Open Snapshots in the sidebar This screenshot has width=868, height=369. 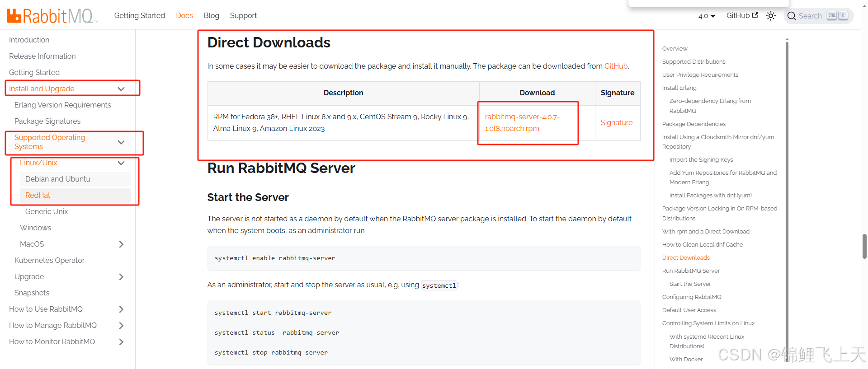coord(32,293)
